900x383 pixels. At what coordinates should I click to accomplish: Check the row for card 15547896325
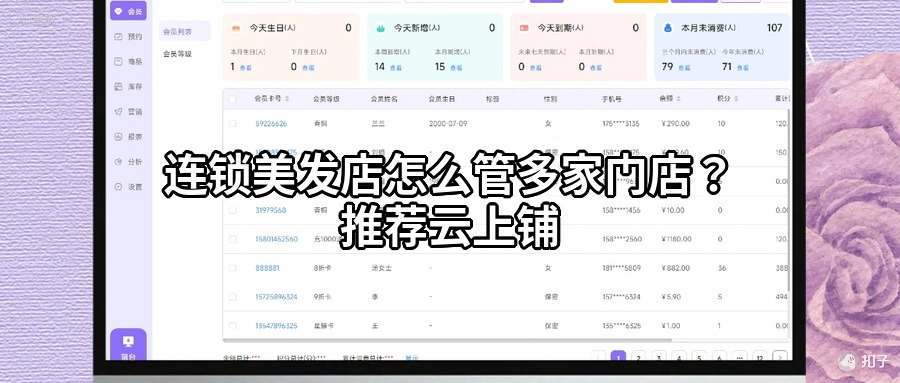pyautogui.click(x=232, y=326)
